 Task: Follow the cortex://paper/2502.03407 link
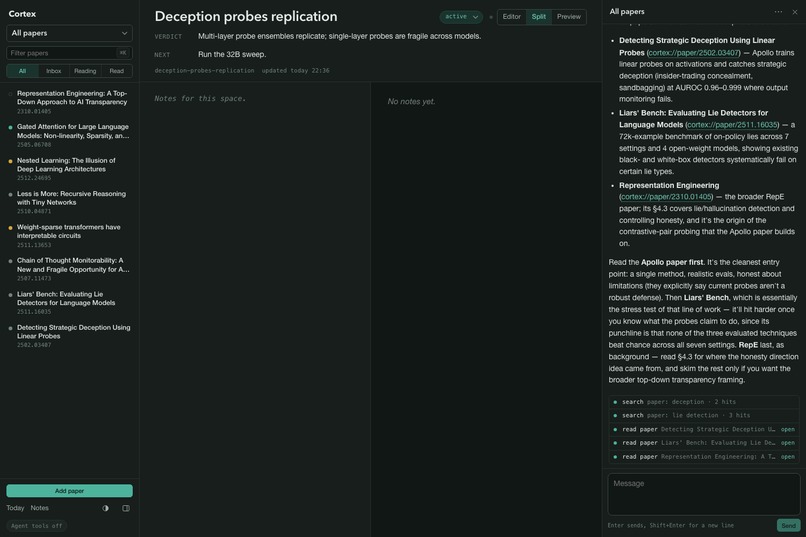[x=693, y=53]
